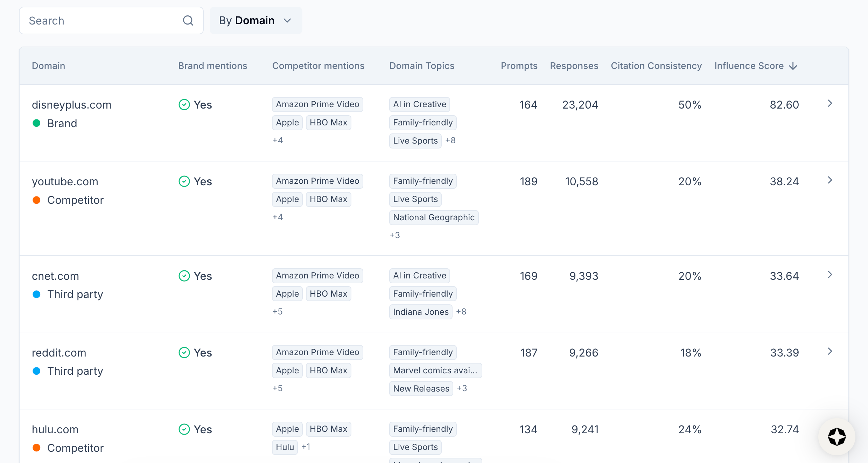Click the 24% citation consistency value
This screenshot has width=868, height=463.
pos(690,429)
